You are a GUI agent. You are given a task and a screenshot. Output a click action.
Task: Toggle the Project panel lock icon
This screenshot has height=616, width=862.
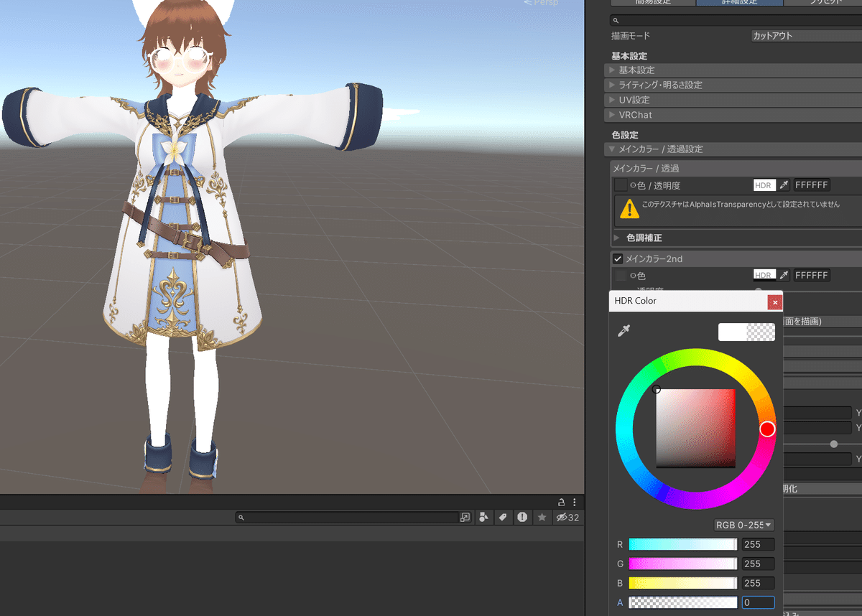tap(562, 502)
